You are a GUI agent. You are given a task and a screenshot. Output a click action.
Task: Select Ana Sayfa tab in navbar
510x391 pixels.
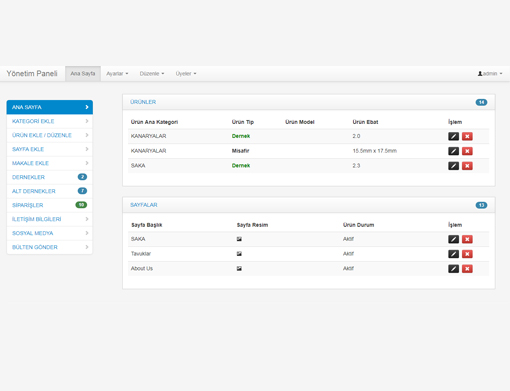(x=83, y=74)
